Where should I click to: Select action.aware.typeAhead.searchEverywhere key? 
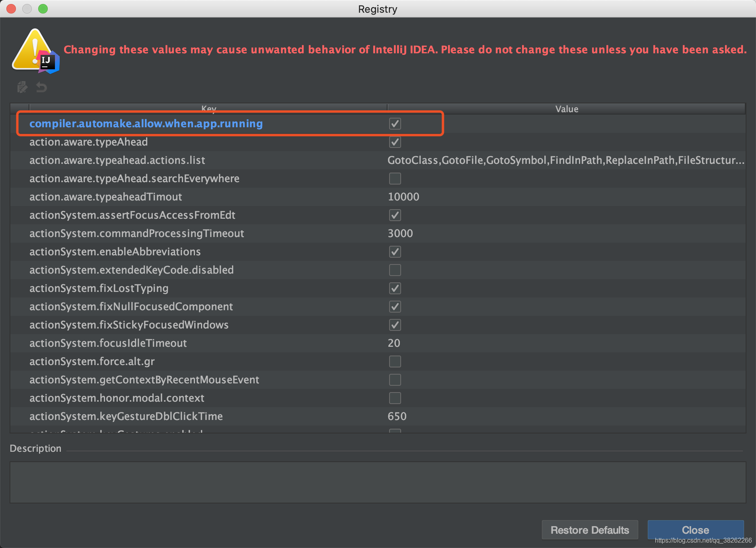(134, 179)
